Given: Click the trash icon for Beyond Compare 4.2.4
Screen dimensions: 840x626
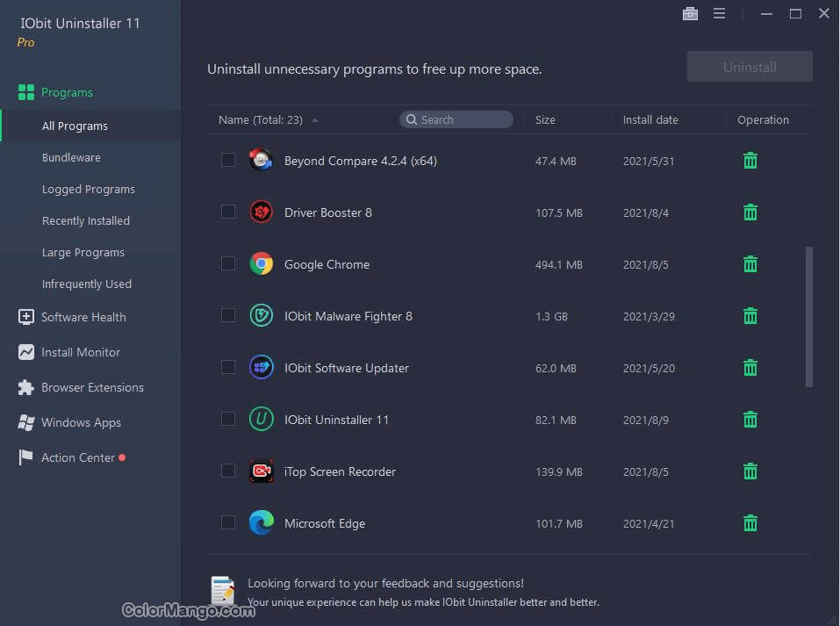Looking at the screenshot, I should [x=750, y=161].
